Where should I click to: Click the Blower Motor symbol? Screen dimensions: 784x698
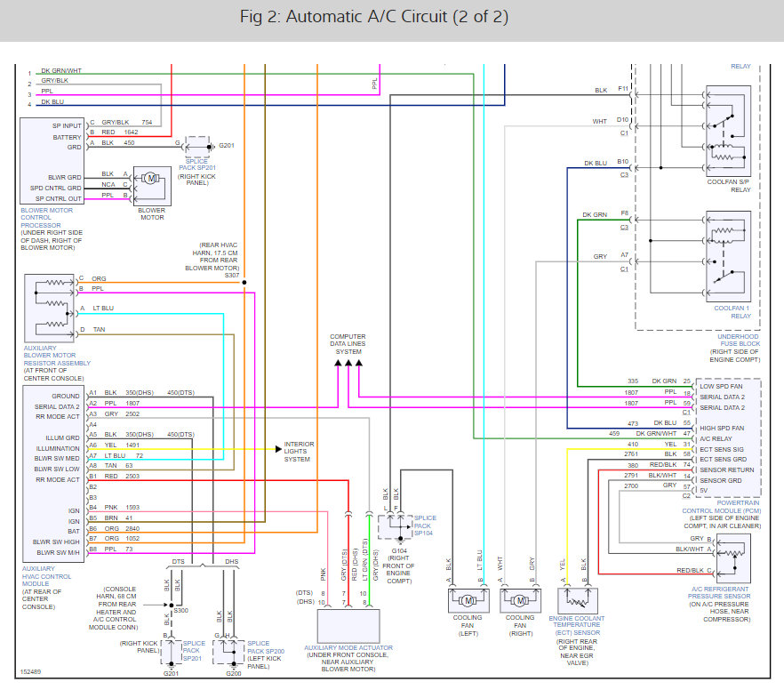click(152, 186)
